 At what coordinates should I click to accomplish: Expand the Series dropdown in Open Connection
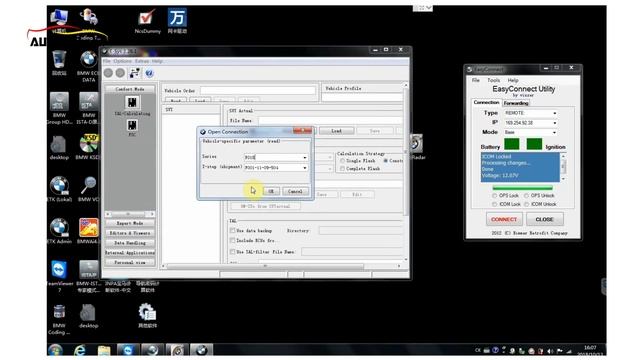pos(304,157)
